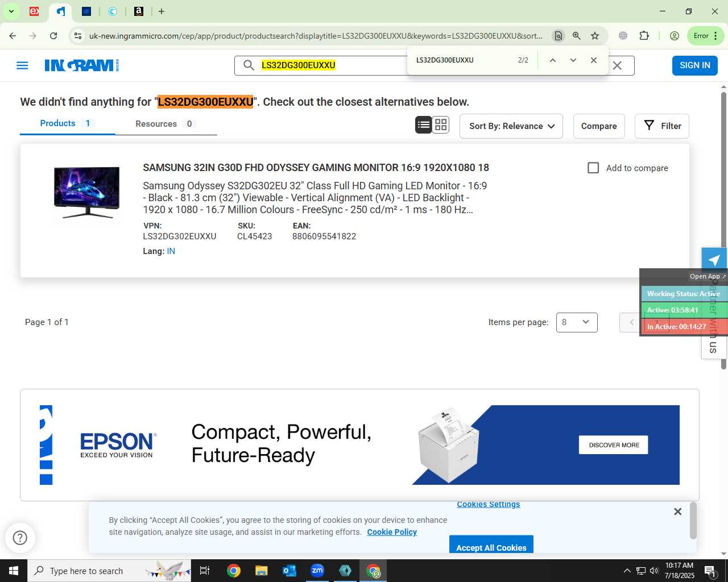The height and width of the screenshot is (582, 728).
Task: Open the Sort By Relevance dropdown
Action: pyautogui.click(x=511, y=126)
